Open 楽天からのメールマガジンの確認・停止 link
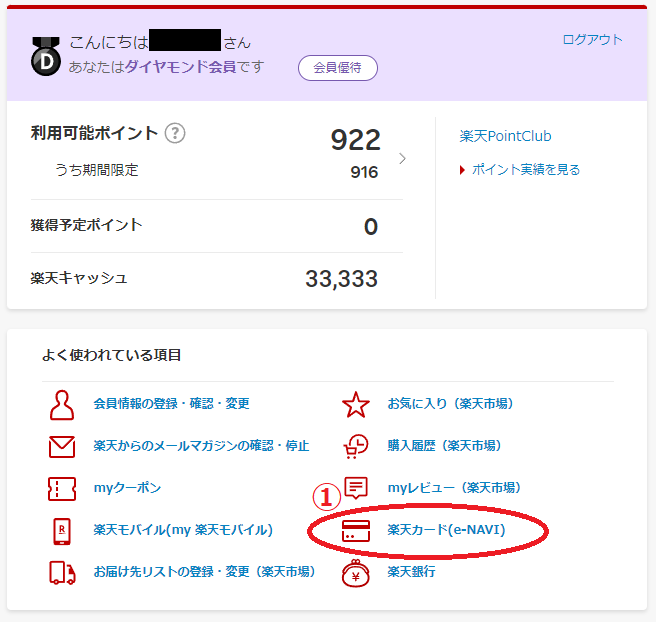 (201, 446)
